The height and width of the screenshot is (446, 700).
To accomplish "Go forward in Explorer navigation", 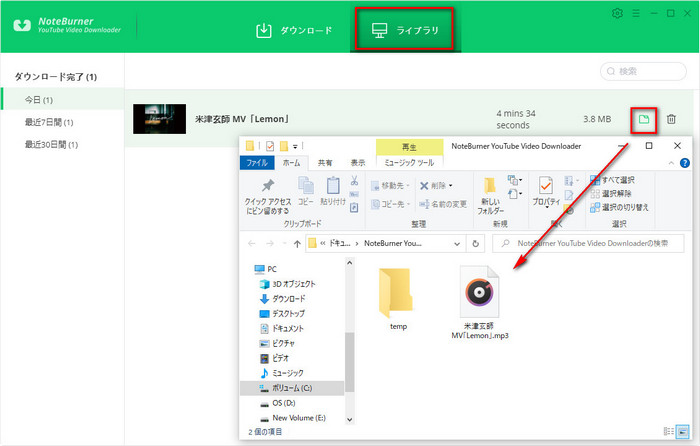I will click(x=270, y=243).
